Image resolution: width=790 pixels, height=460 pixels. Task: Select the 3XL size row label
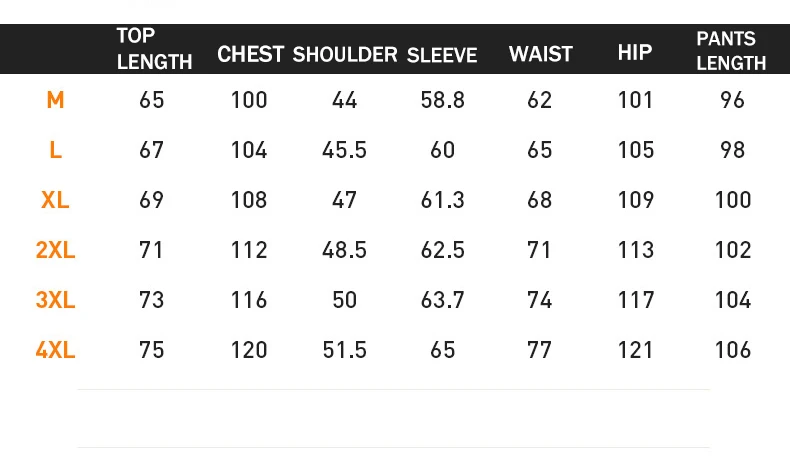[x=55, y=300]
